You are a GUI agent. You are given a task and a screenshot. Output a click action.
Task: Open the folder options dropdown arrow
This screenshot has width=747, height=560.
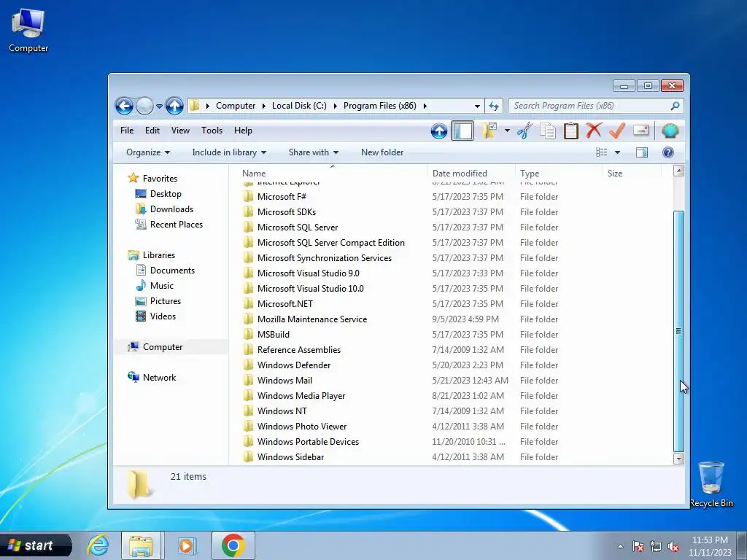507,131
